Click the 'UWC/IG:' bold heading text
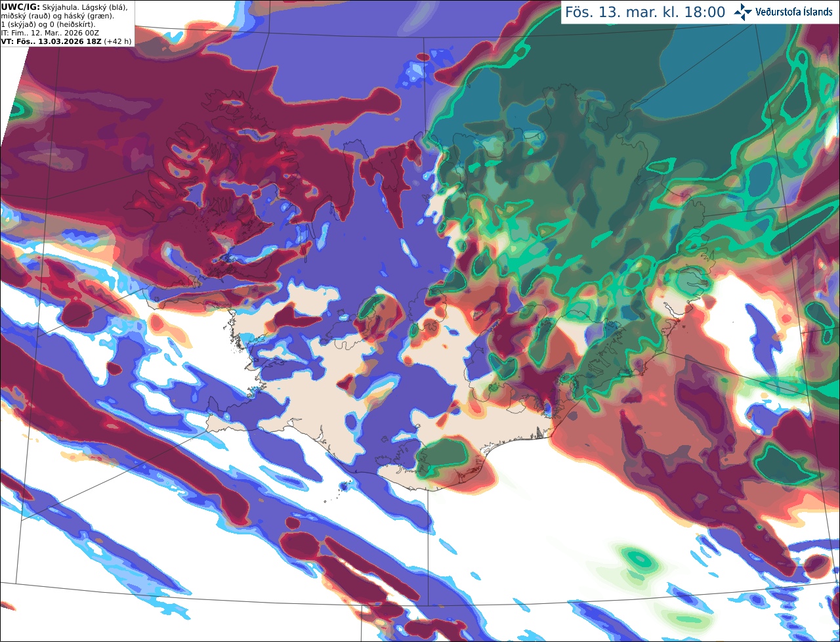This screenshot has height=642, width=840. (20, 7)
